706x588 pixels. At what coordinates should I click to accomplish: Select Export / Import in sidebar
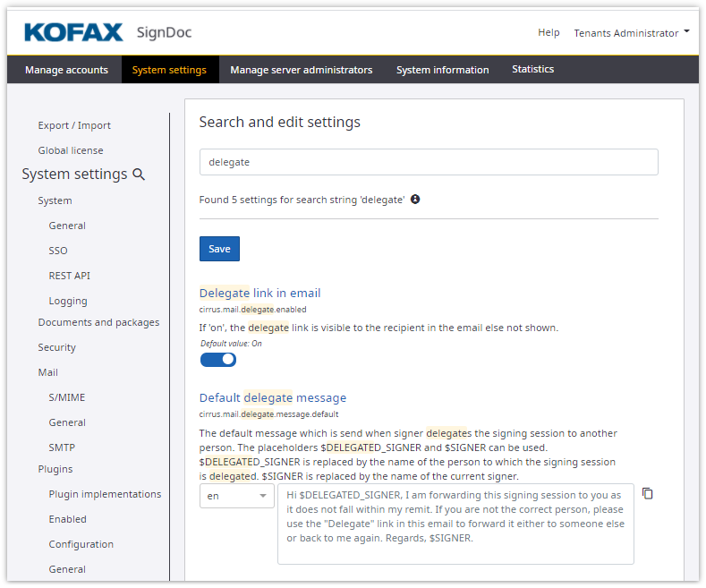click(74, 125)
